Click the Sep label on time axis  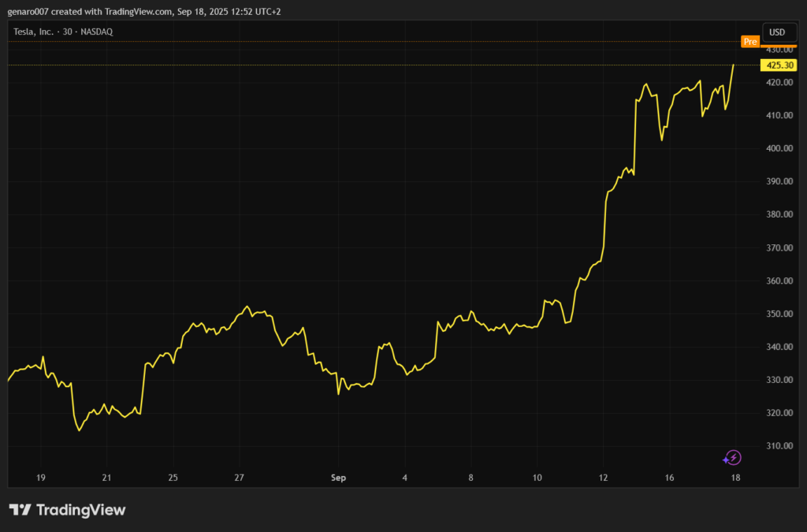point(338,478)
